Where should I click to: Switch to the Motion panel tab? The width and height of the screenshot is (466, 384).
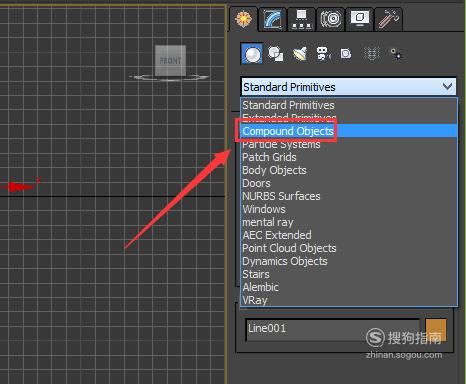click(x=330, y=19)
